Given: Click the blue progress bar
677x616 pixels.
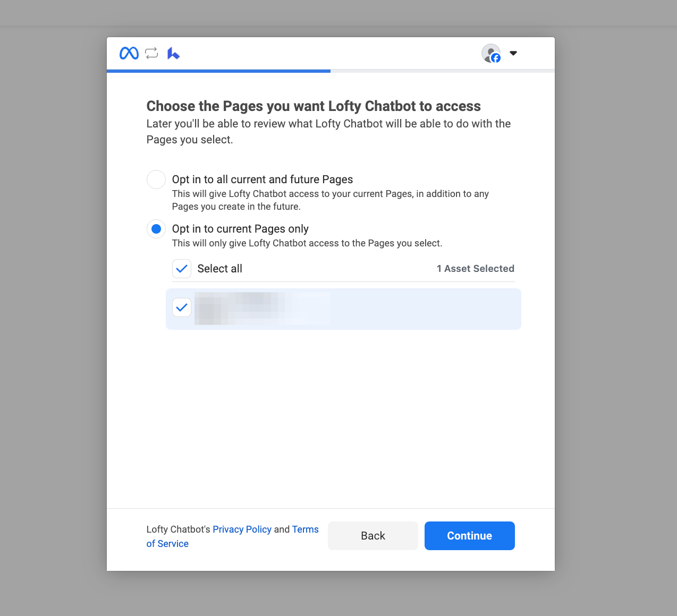Looking at the screenshot, I should (218, 71).
